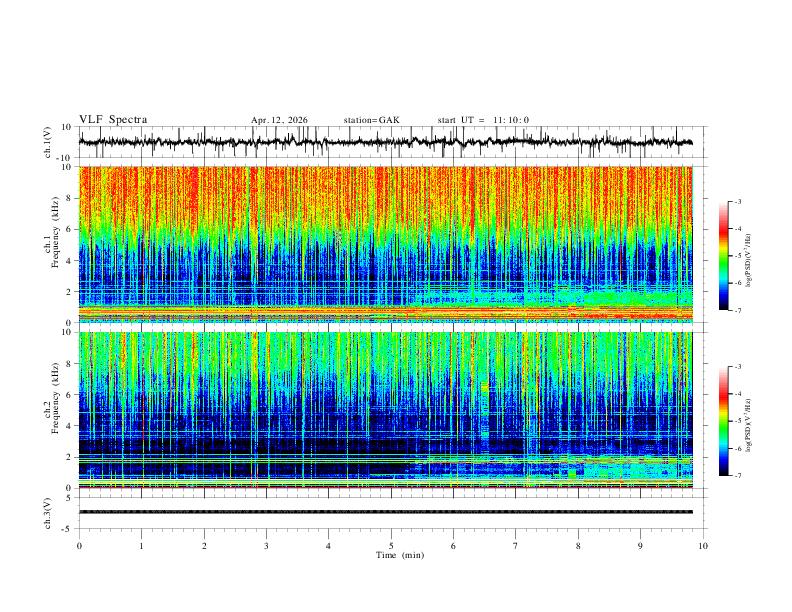Click the time axis tick label "9"
Viewport: 792px width, 612px height.
[640, 546]
